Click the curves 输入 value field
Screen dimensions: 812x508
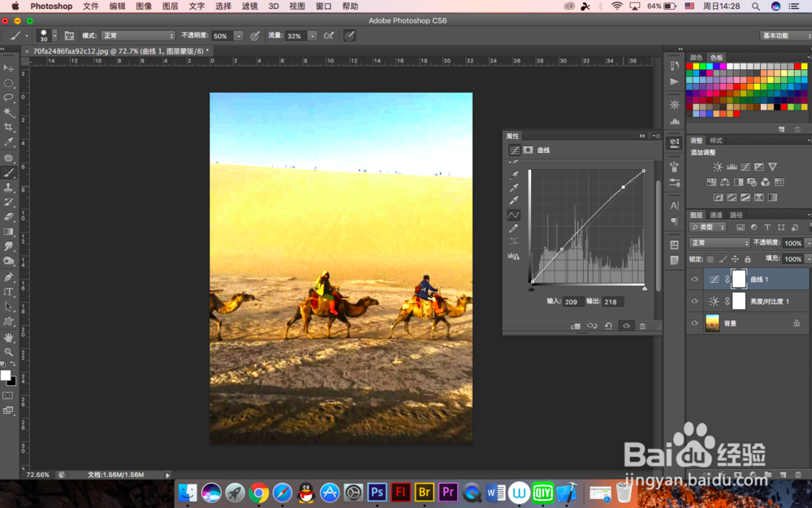tap(573, 302)
